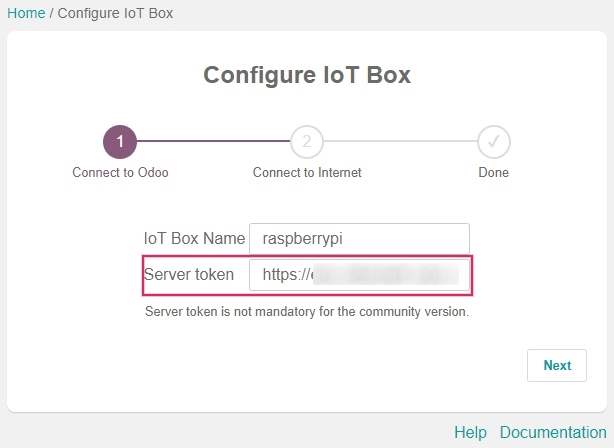Click the Connect to Internet step label
This screenshot has width=614, height=448.
pos(307,172)
